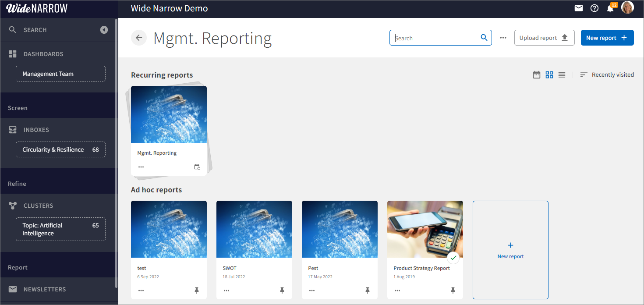Open the Recently visited sort dropdown

[607, 74]
